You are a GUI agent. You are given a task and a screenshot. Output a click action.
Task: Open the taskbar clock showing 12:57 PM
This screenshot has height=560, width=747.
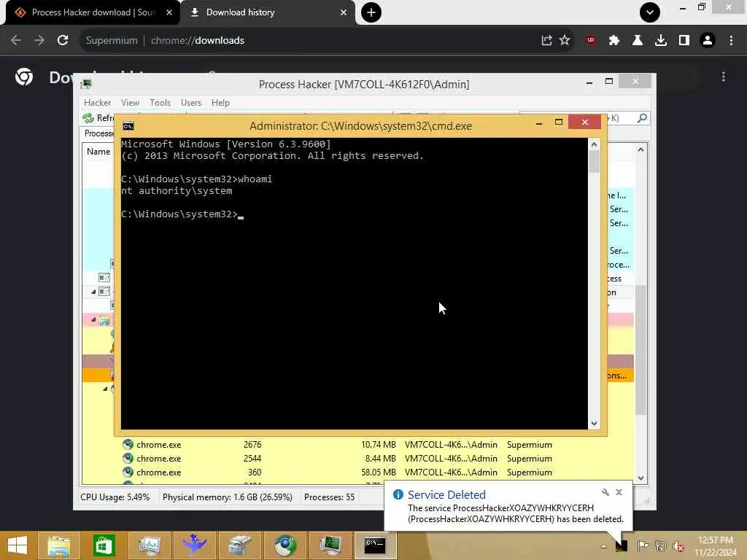pos(715,546)
